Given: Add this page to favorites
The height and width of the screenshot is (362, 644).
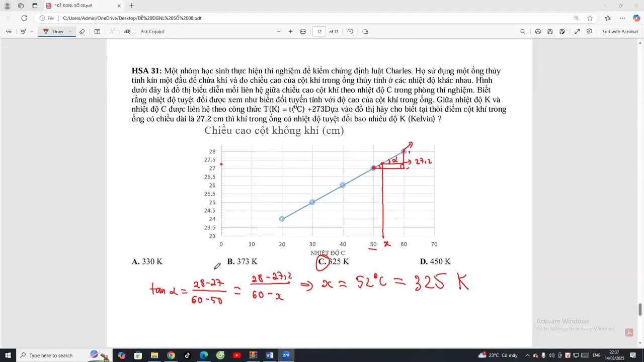Looking at the screenshot, I should (x=590, y=18).
